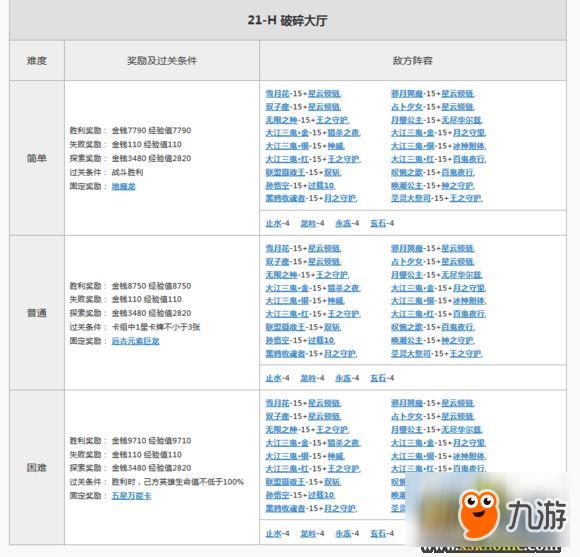Open 冰神附体 link in the 普通 row
The image size is (580, 557).
(469, 301)
